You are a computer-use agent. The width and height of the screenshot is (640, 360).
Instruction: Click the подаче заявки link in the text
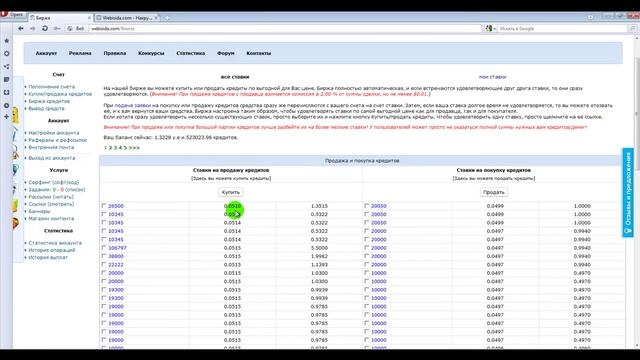pyautogui.click(x=133, y=105)
